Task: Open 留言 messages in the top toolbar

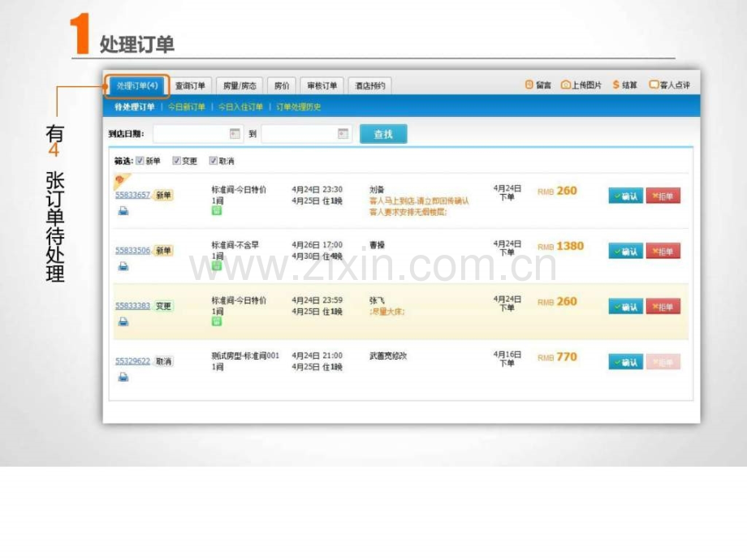Action: [x=538, y=85]
